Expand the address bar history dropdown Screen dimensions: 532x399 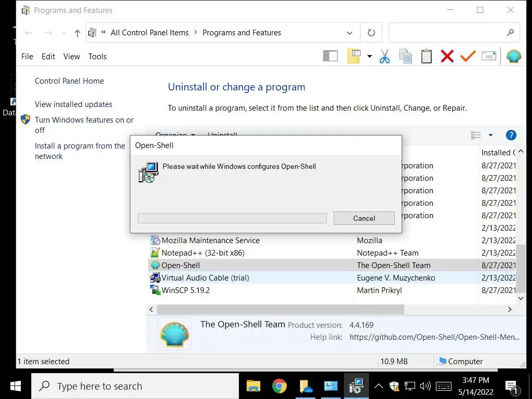(350, 33)
